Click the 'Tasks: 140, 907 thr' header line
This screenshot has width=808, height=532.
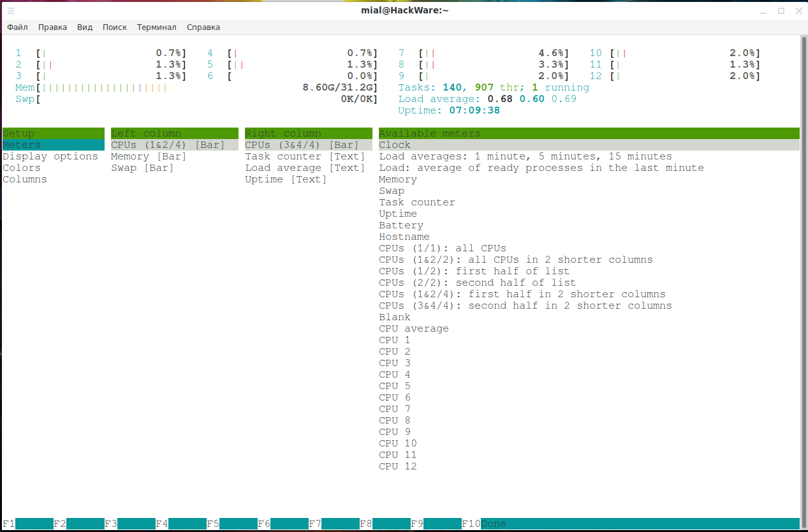pos(494,87)
